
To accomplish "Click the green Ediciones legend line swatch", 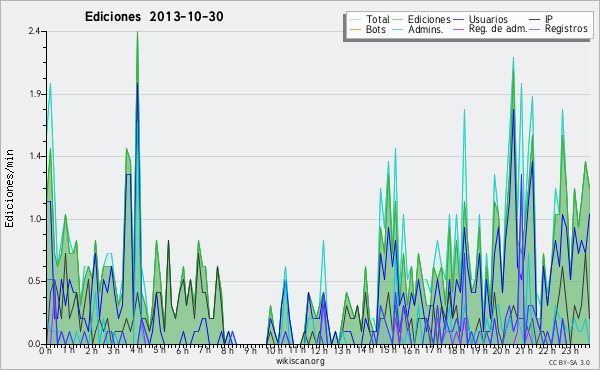I will pos(398,20).
